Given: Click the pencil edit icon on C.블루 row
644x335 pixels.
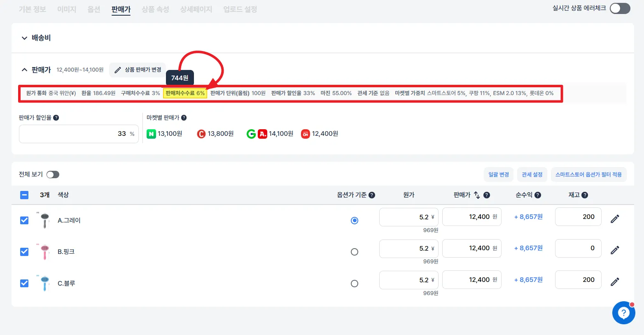Looking at the screenshot, I should 615,281.
